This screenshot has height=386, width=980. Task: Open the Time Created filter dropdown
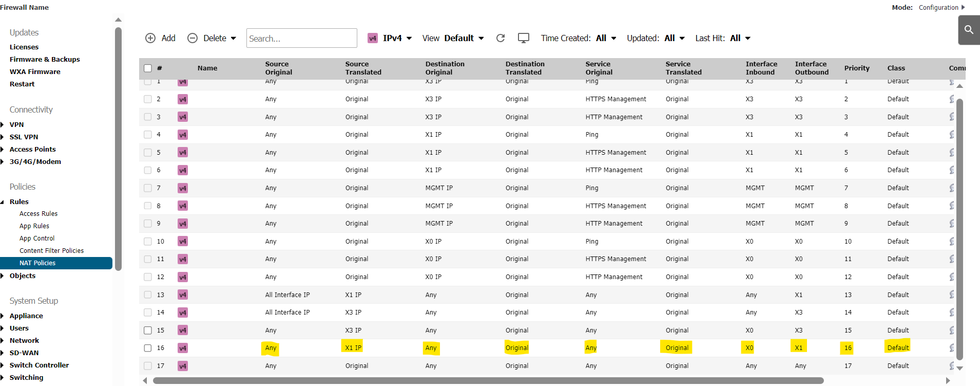(x=606, y=38)
